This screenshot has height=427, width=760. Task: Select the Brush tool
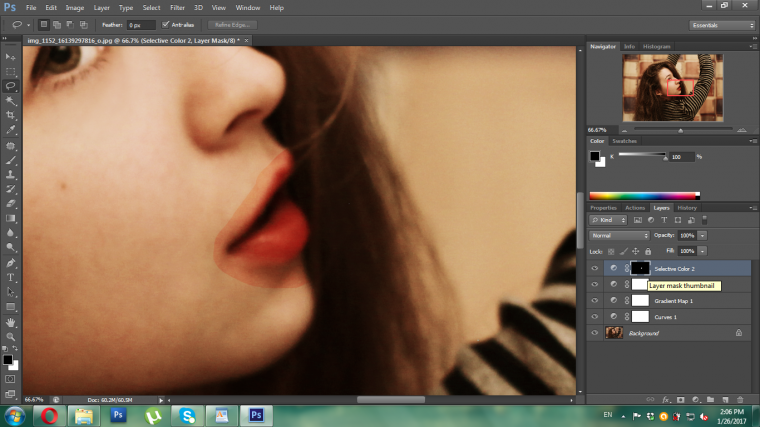click(x=10, y=160)
